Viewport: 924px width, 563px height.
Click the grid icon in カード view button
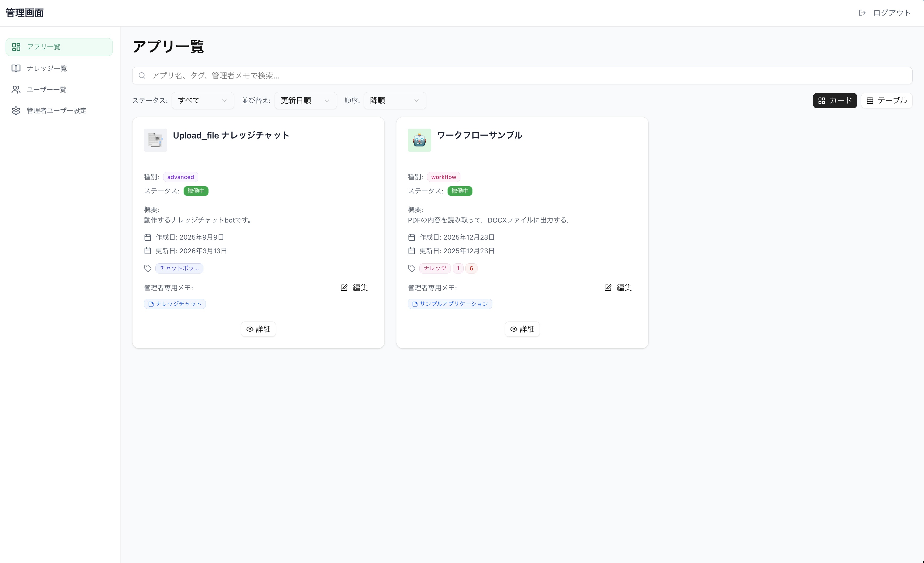[x=822, y=101]
